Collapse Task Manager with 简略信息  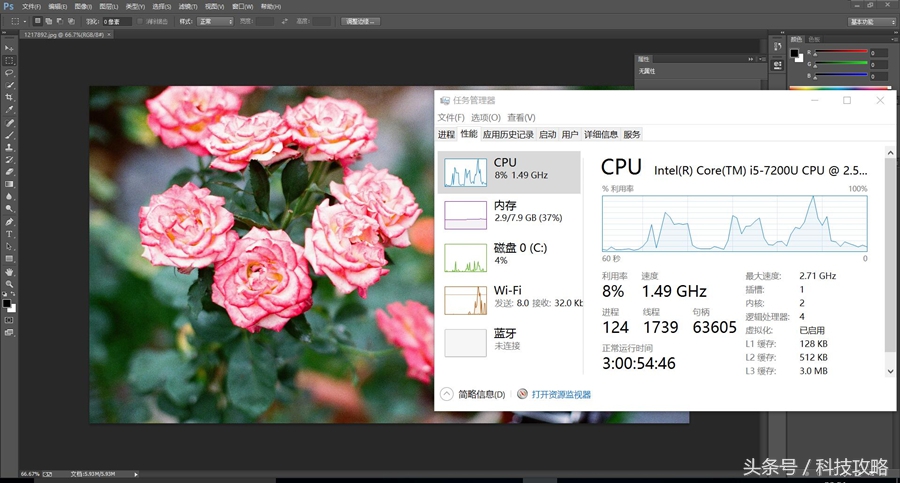474,395
